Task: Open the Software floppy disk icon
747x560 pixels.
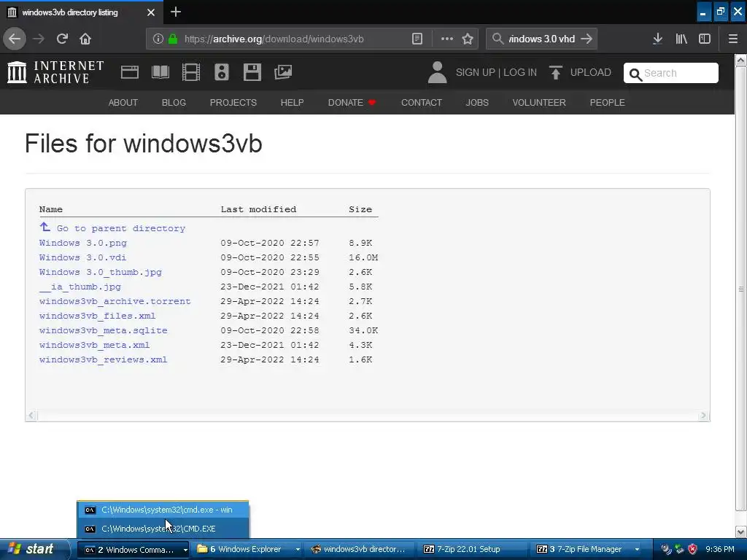Action: point(252,72)
